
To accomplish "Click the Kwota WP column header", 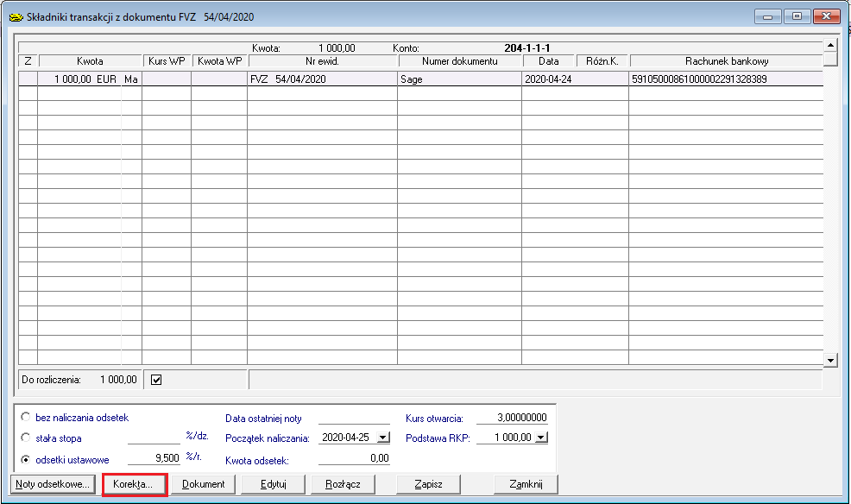I will (x=220, y=60).
